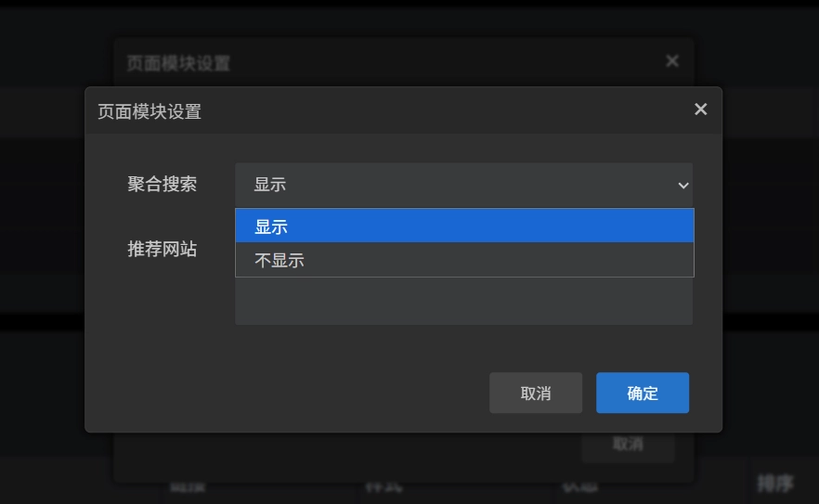Click the dimmed background dialog title text

(x=178, y=63)
